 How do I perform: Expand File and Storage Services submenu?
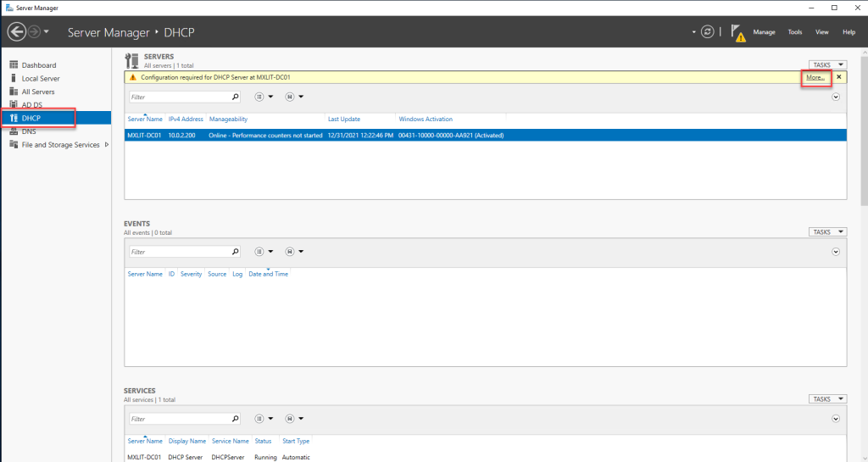coord(106,145)
